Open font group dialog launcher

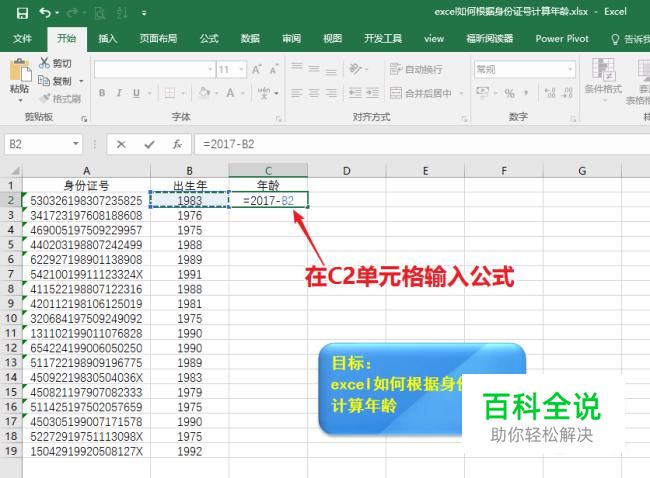[x=279, y=119]
